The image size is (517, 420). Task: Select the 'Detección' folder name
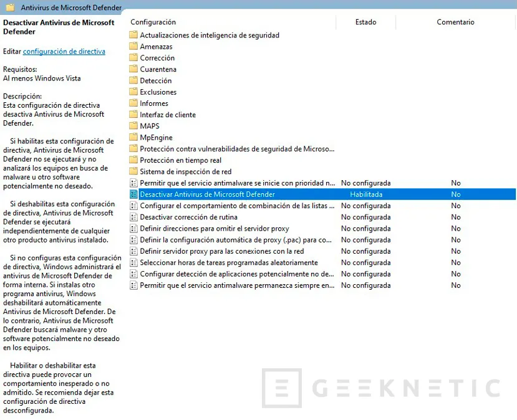click(x=156, y=81)
